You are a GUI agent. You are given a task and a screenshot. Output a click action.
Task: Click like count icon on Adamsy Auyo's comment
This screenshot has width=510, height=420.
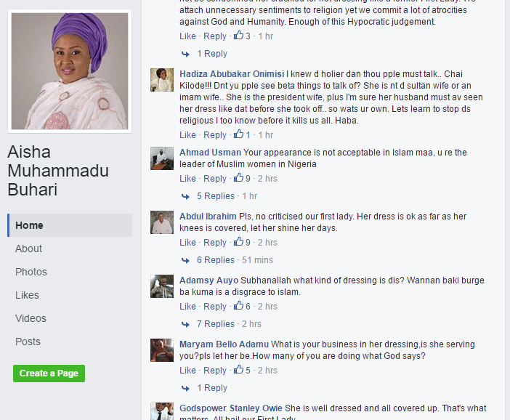coord(239,305)
